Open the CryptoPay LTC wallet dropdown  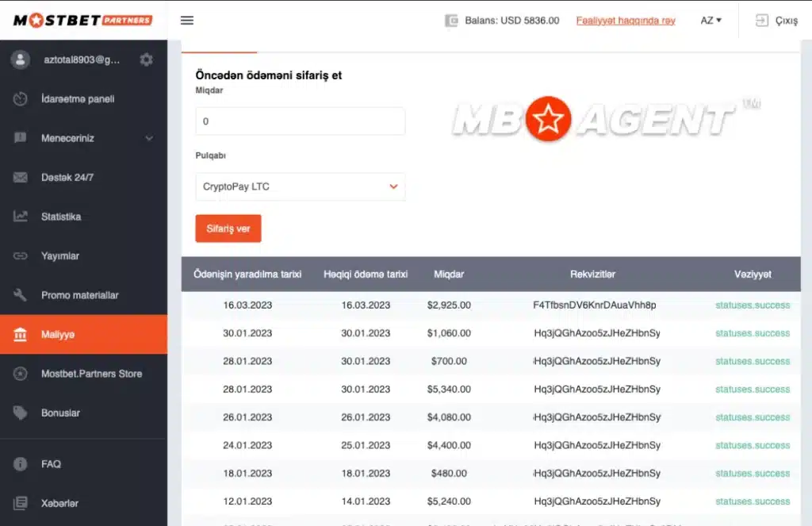[301, 186]
